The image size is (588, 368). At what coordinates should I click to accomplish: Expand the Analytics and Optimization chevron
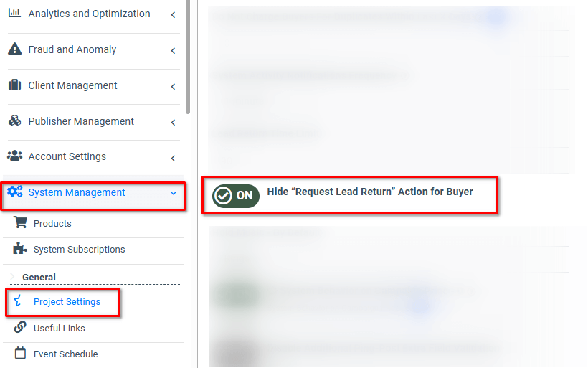tap(174, 15)
